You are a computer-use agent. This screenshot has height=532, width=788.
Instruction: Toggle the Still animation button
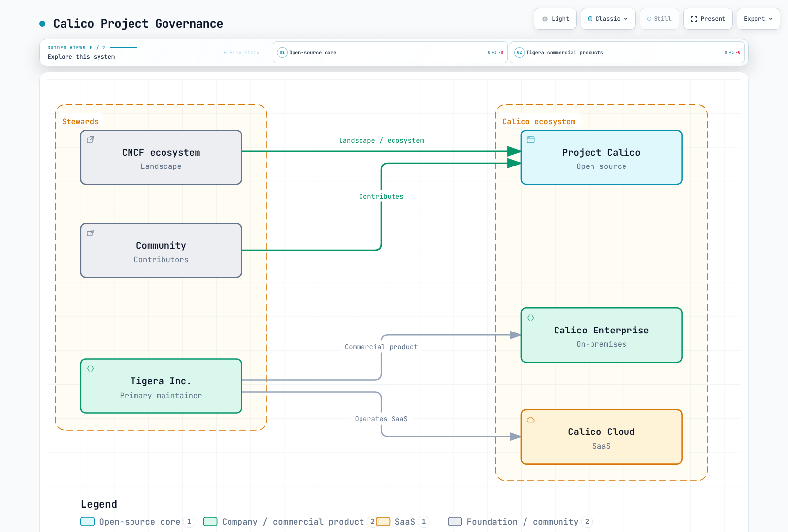click(x=659, y=19)
